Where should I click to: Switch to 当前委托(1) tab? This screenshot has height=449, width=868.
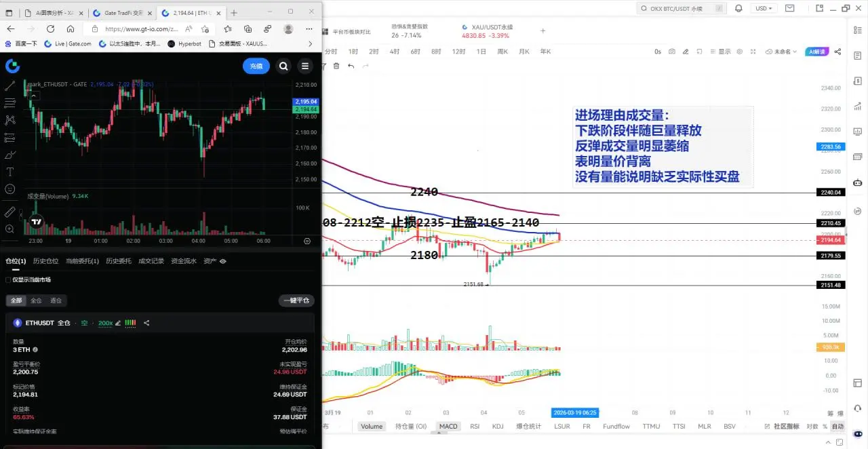[x=83, y=261]
